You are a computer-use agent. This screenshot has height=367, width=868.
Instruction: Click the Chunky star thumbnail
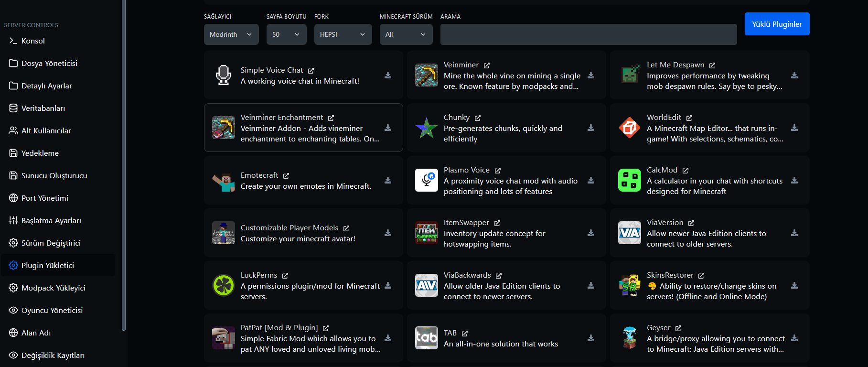point(427,128)
